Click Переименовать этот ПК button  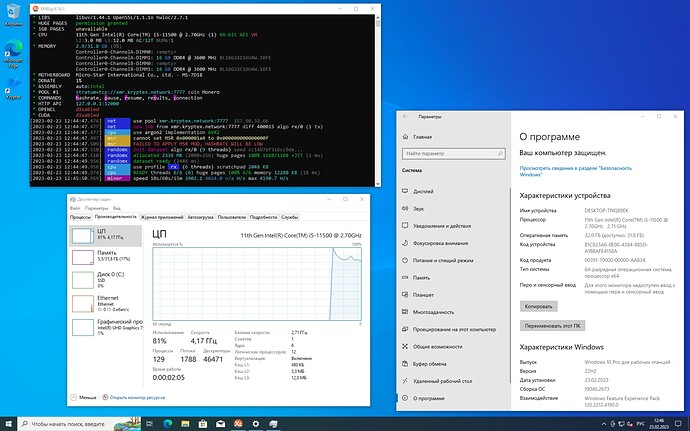(x=552, y=326)
